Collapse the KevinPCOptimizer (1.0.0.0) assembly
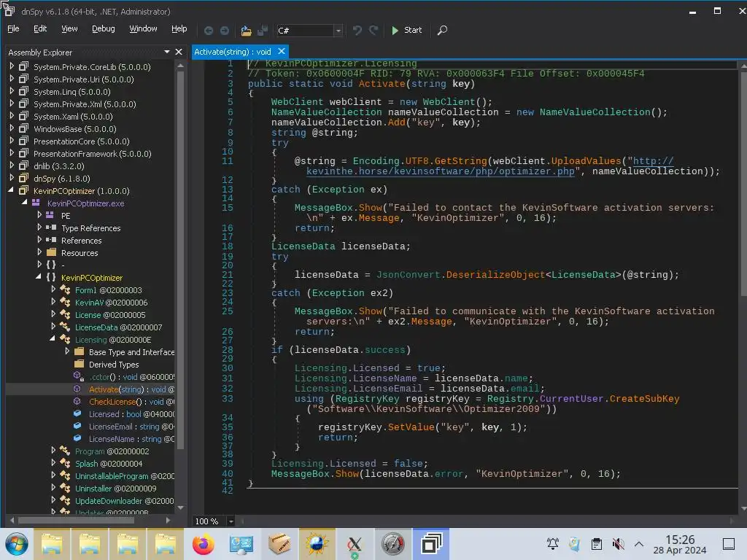Viewport: 747px width, 560px height. (x=12, y=190)
